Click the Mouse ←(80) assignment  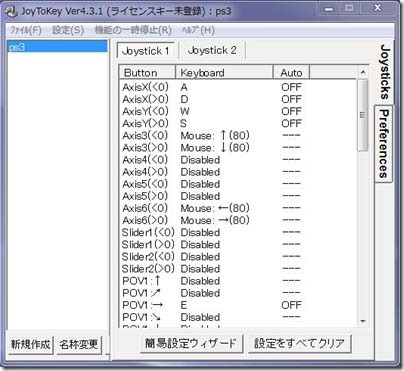click(x=215, y=208)
